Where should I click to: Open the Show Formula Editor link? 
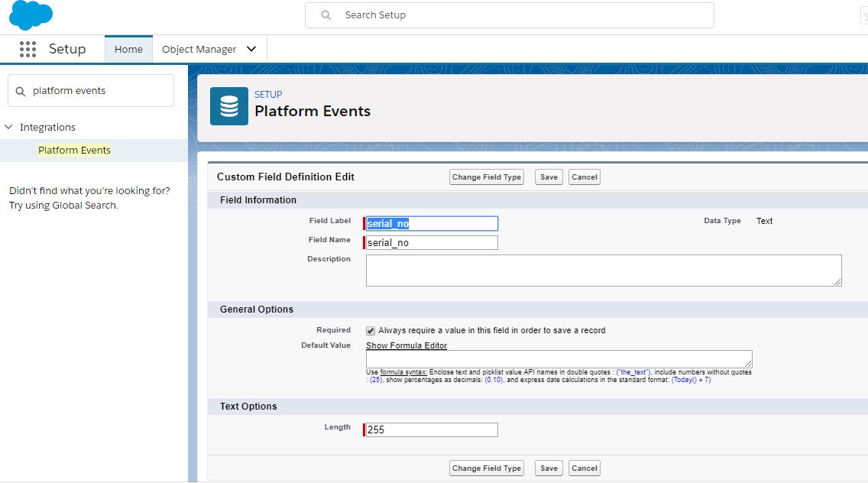(406, 345)
